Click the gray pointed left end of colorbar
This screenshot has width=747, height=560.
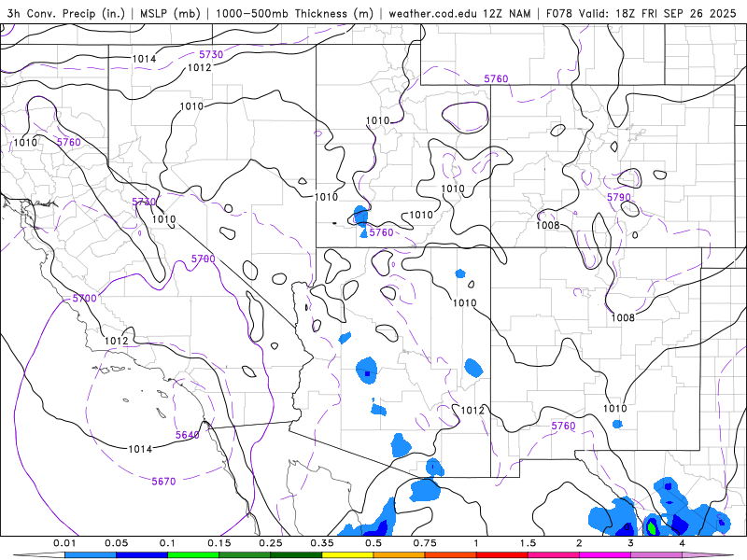[39, 555]
